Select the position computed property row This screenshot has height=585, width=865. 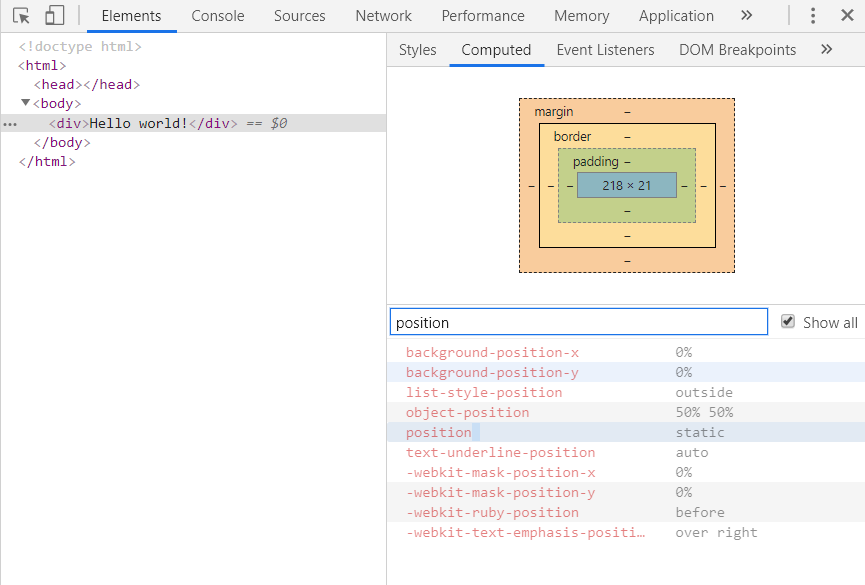[626, 432]
